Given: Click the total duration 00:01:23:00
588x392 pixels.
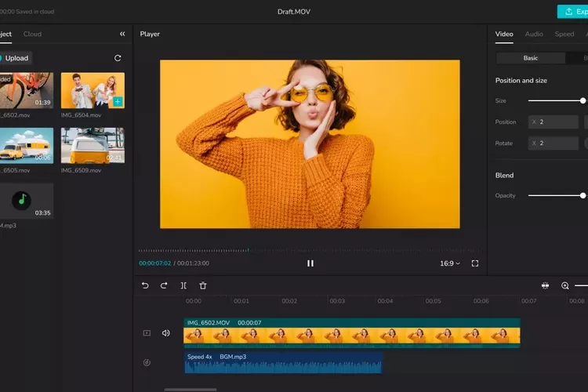Looking at the screenshot, I should point(193,263).
